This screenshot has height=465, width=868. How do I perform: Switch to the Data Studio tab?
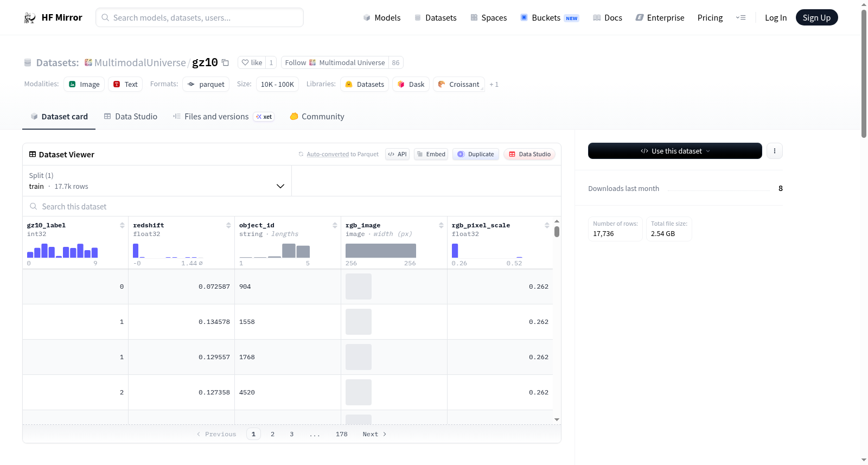coord(131,116)
